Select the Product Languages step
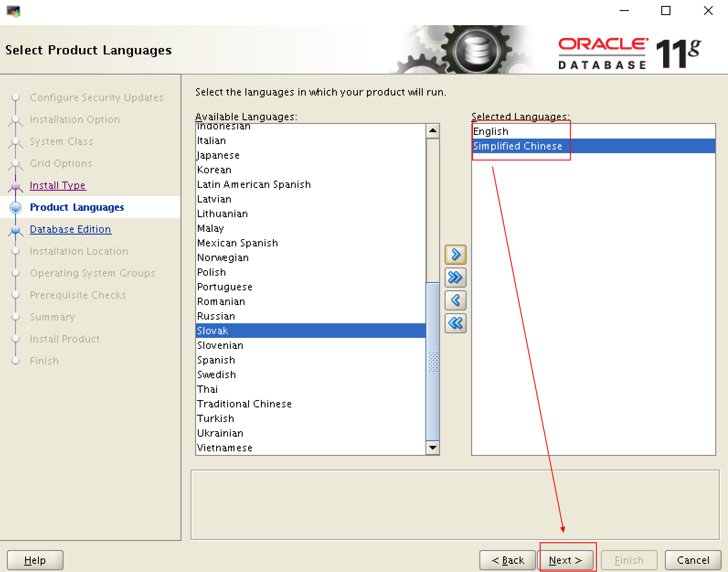The height and width of the screenshot is (572, 728). point(77,207)
